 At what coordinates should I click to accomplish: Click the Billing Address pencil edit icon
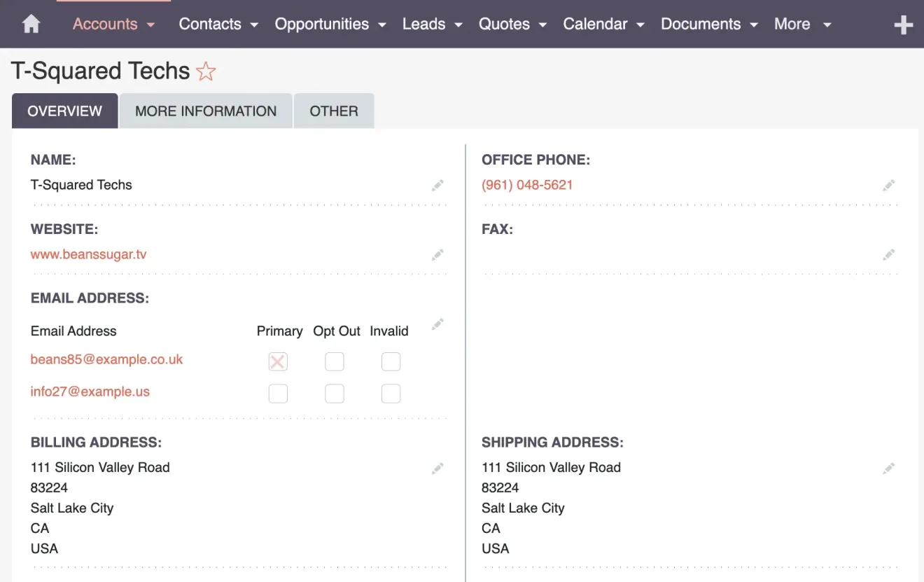coord(437,467)
